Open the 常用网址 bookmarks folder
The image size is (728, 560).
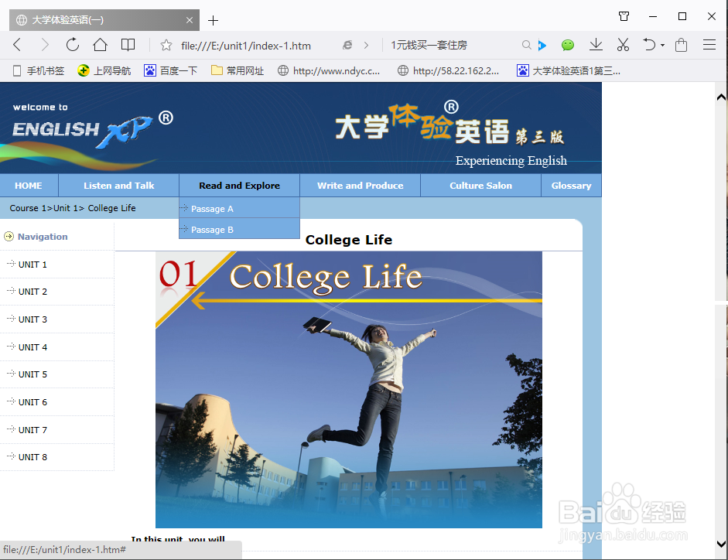point(238,70)
